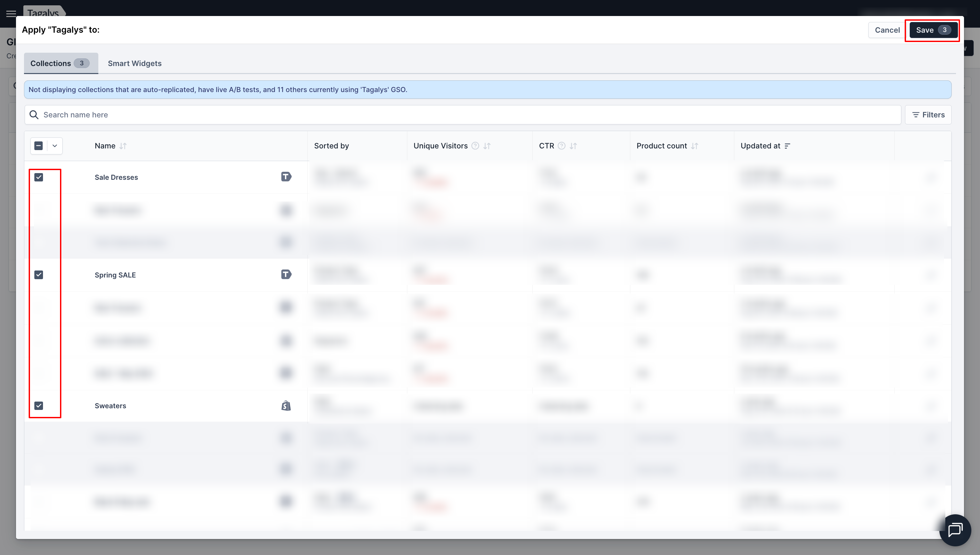This screenshot has height=555, width=980.
Task: Open the chat support widget
Action: click(x=955, y=530)
